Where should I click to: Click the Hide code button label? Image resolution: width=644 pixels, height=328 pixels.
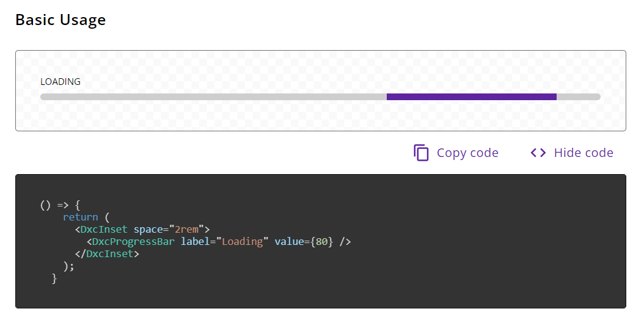[584, 153]
